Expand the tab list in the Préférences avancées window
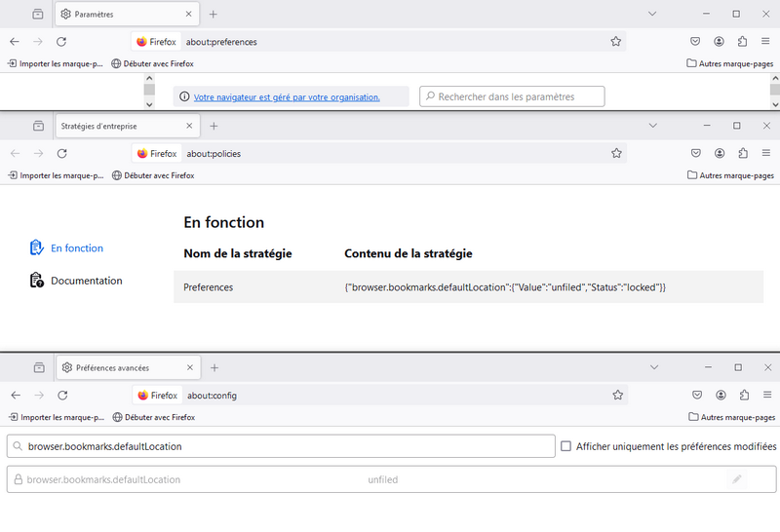This screenshot has height=532, width=780. [x=654, y=367]
